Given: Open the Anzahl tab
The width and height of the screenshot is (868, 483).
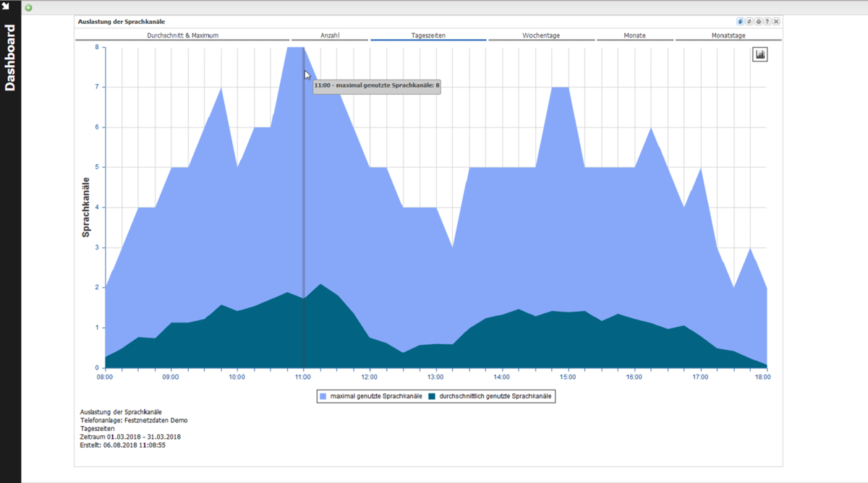Looking at the screenshot, I should (x=330, y=35).
